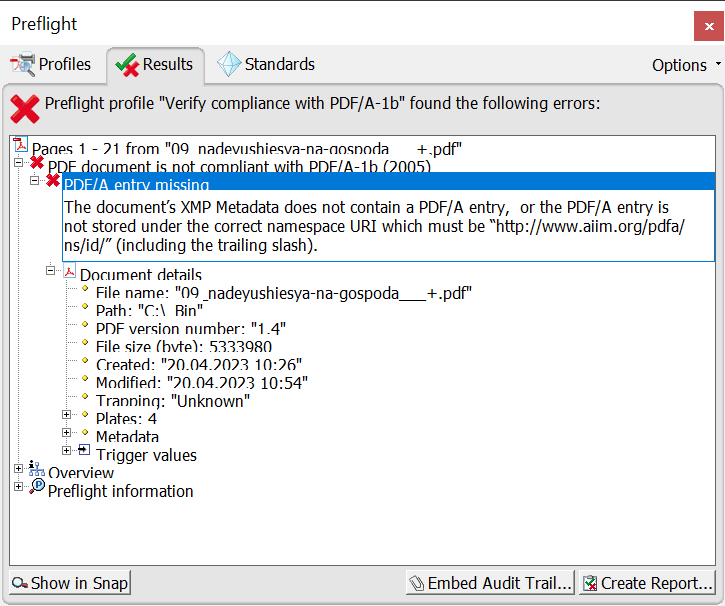Expand the Preflight information node
The height and width of the screenshot is (606, 725).
19,487
